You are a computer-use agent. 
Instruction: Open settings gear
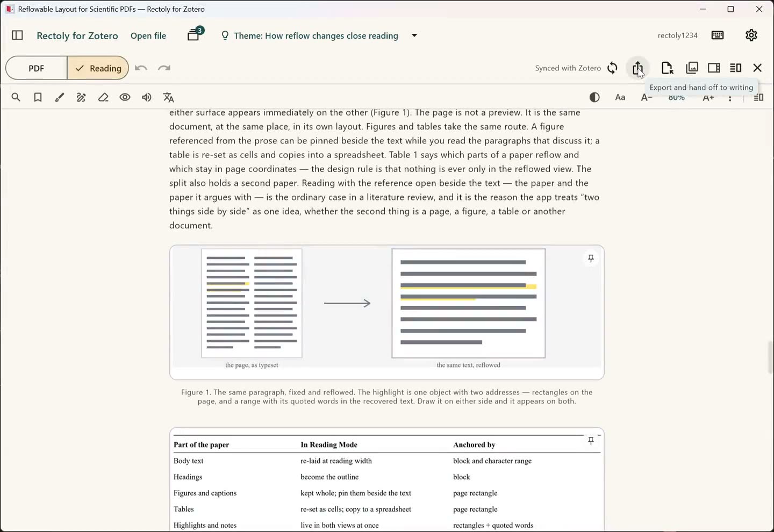[x=751, y=35]
